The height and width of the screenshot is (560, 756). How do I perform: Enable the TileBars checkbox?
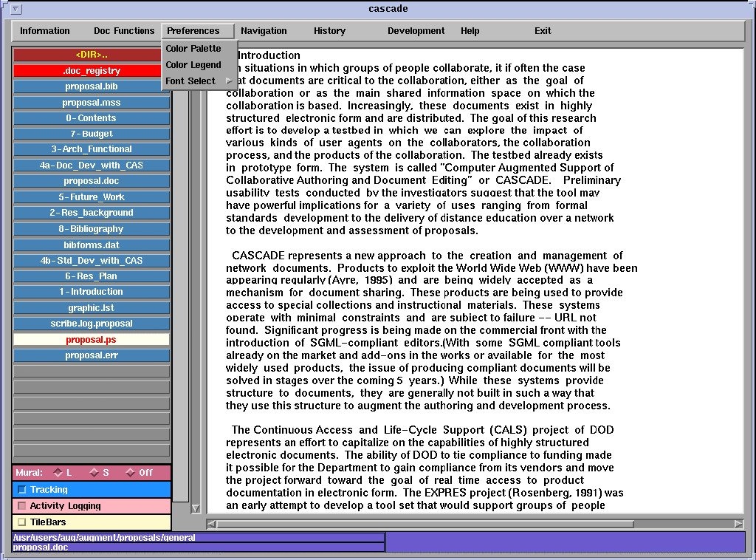click(22, 522)
